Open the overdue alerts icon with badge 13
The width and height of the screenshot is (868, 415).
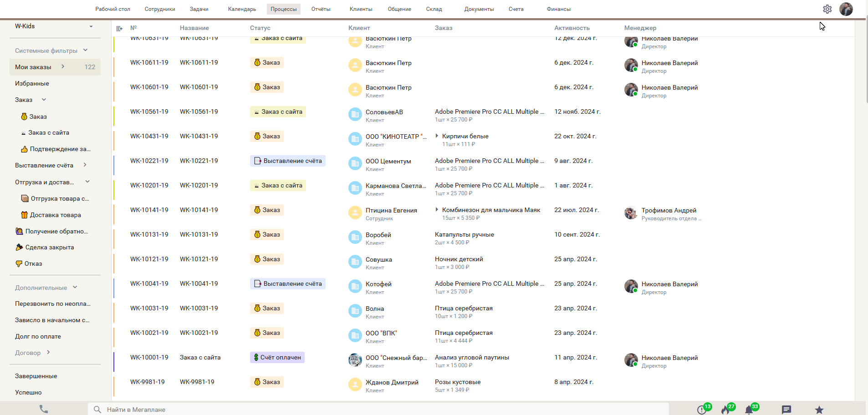tap(702, 410)
